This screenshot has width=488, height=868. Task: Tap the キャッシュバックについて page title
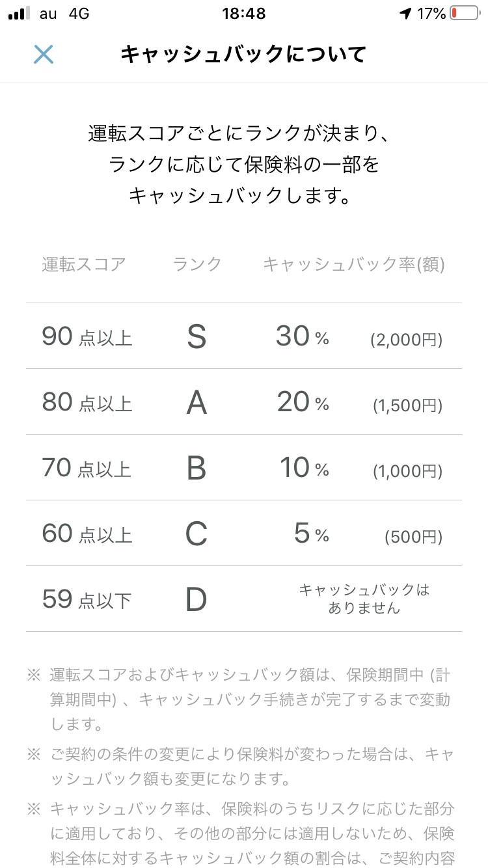coord(243,55)
